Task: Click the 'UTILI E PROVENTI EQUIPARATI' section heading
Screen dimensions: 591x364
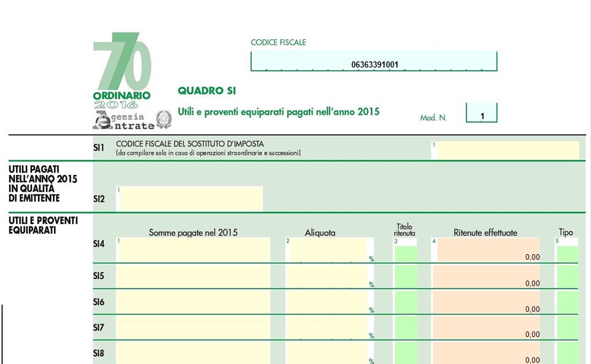Action: coord(43,225)
